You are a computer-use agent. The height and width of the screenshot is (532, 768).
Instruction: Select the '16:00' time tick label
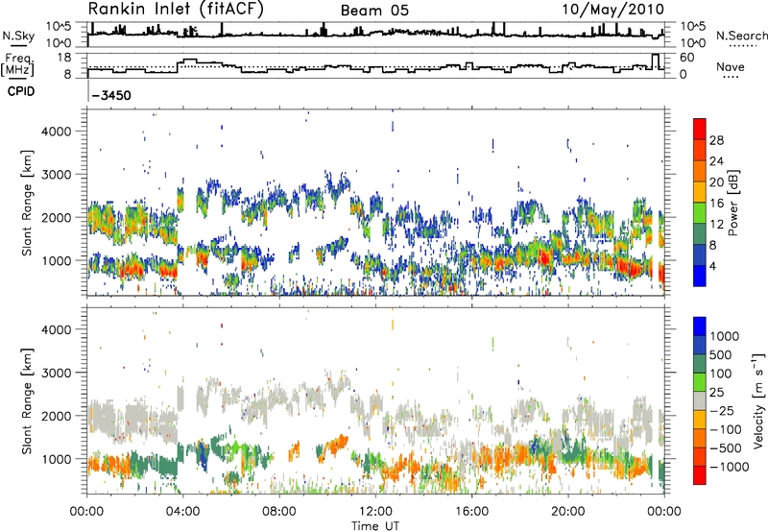[x=471, y=512]
